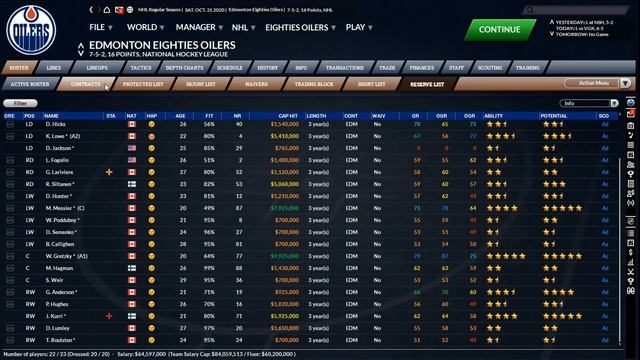640x360 pixels.
Task: Select player M. Messier (C) name
Action: click(x=65, y=208)
